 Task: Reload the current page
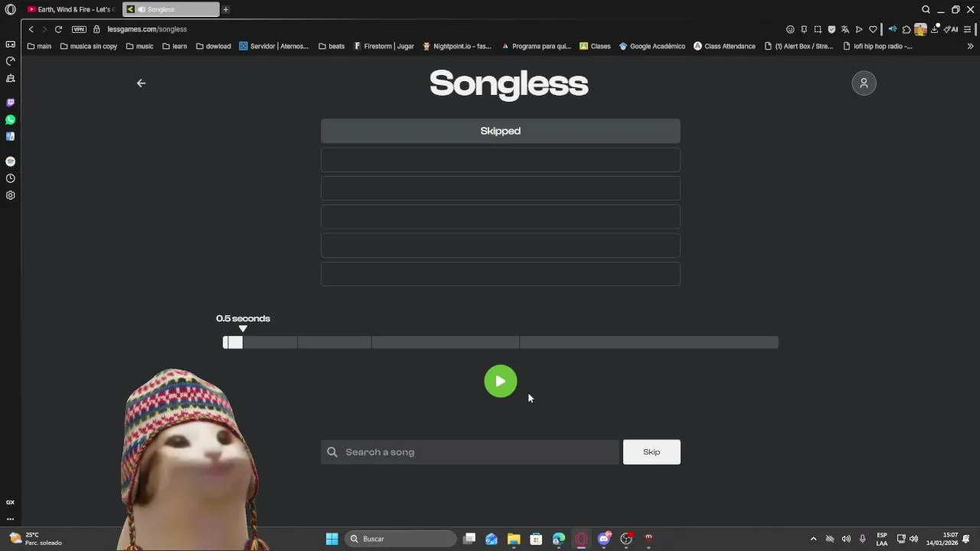58,29
